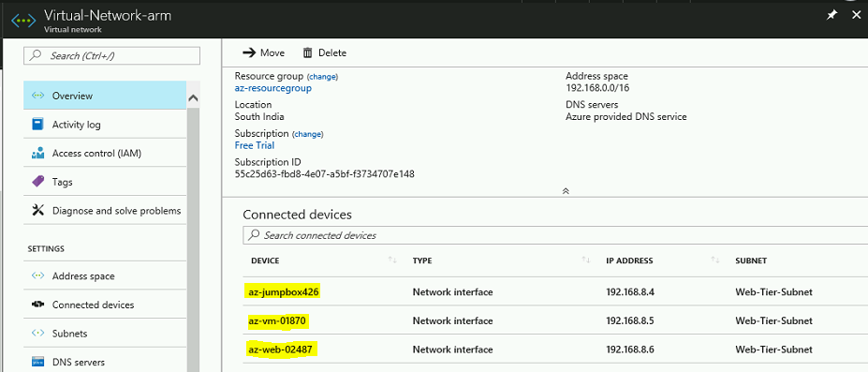Click Web-Tier-Subnet in the az-web-02487 row
The height and width of the screenshot is (372, 868).
[x=773, y=350]
